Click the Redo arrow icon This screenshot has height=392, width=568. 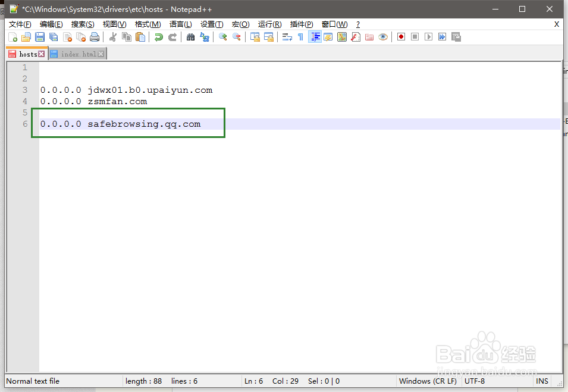[x=172, y=37]
